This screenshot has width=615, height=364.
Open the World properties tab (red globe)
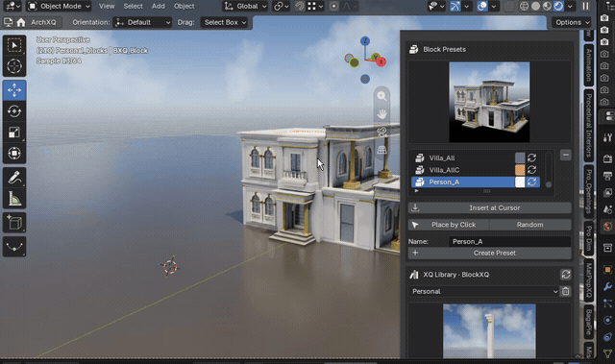(607, 226)
